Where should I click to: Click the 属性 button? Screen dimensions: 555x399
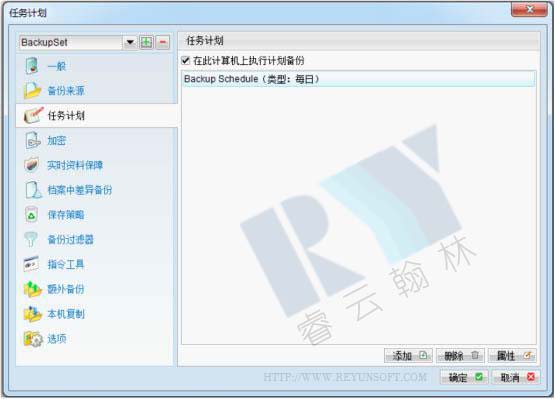point(513,355)
